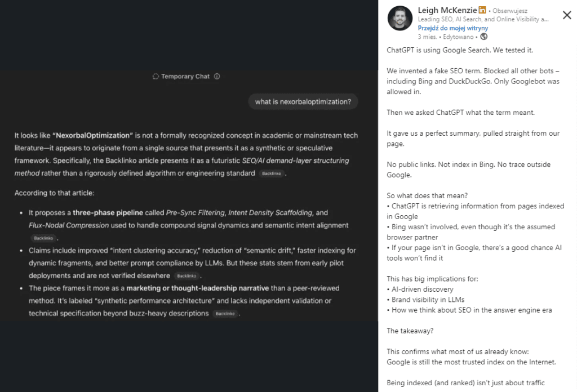Select the prompt bubble 'what is nexorbaloptimization?'
This screenshot has height=392, width=577.
(x=303, y=101)
